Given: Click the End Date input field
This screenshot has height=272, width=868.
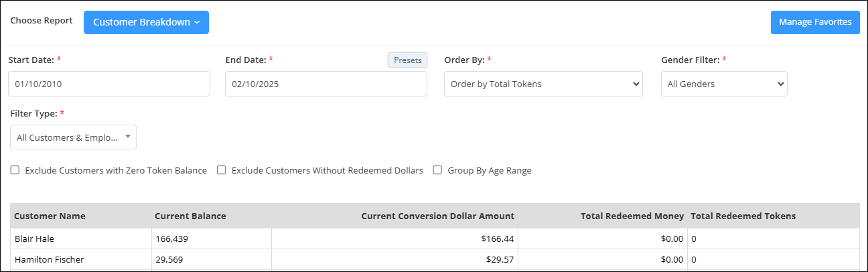Looking at the screenshot, I should pos(326,84).
